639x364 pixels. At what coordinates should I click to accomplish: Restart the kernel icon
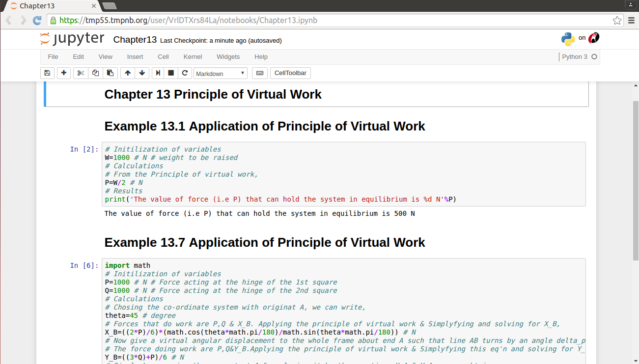(185, 73)
